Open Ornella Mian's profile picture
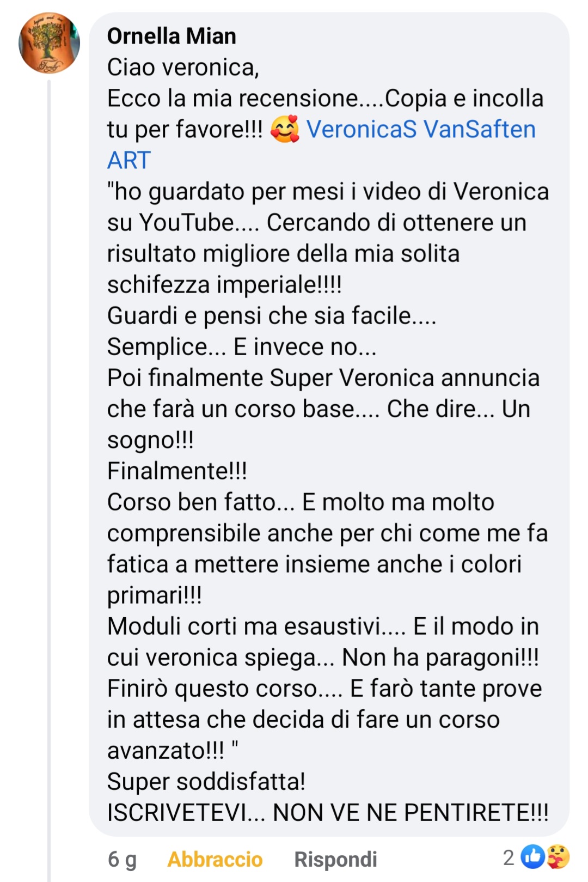This screenshot has width=588, height=882. tap(49, 43)
